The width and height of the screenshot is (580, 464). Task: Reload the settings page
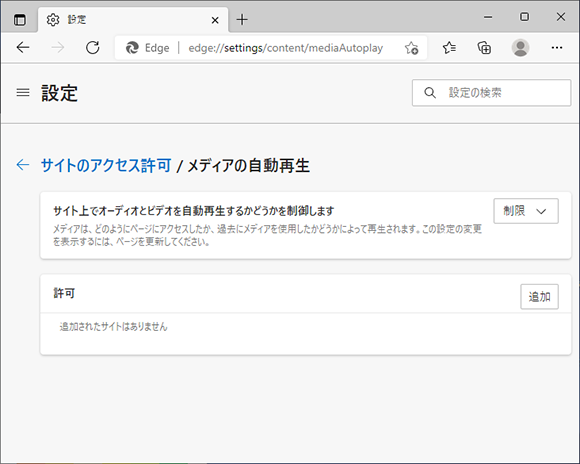tap(92, 47)
